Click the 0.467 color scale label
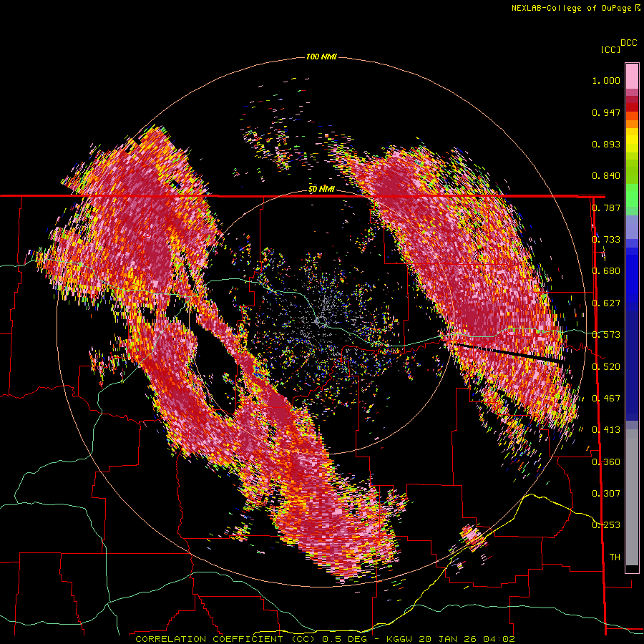Screen dimensions: 644x644 (x=606, y=399)
